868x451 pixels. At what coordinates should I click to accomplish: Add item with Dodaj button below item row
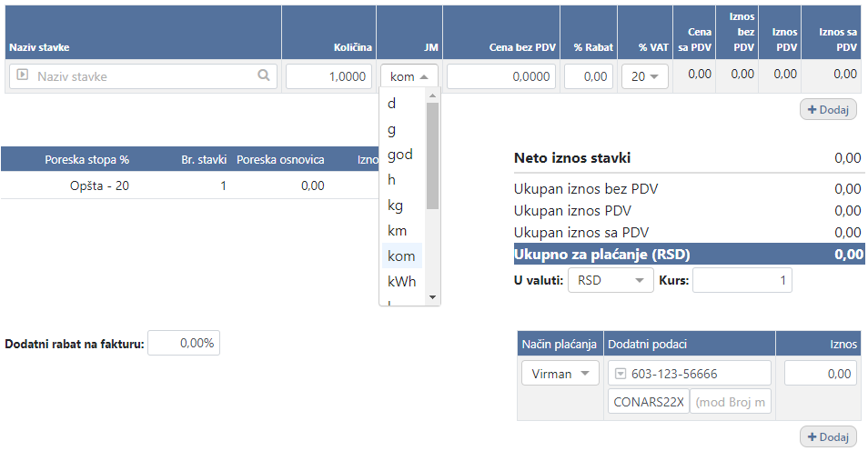(x=828, y=110)
